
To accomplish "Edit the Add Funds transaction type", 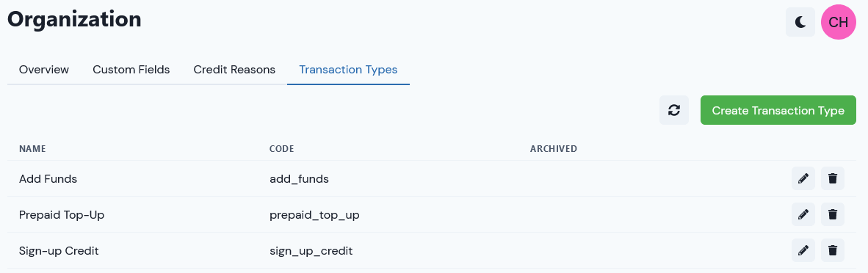I will pos(803,178).
